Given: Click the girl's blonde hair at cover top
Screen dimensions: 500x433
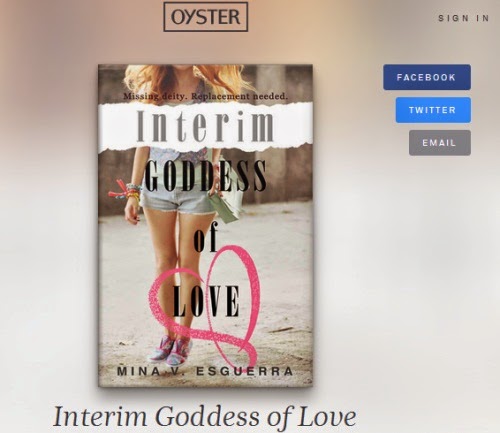Looking at the screenshot, I should click(x=190, y=79).
